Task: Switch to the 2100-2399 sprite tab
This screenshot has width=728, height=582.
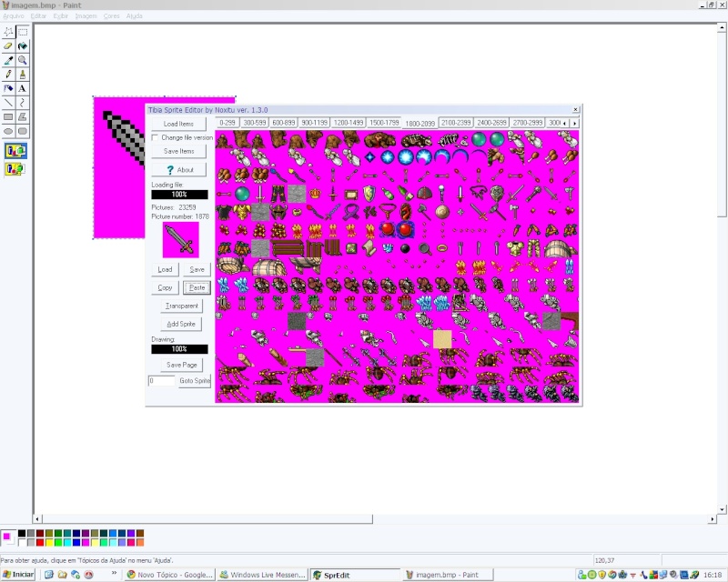Action: (455, 122)
